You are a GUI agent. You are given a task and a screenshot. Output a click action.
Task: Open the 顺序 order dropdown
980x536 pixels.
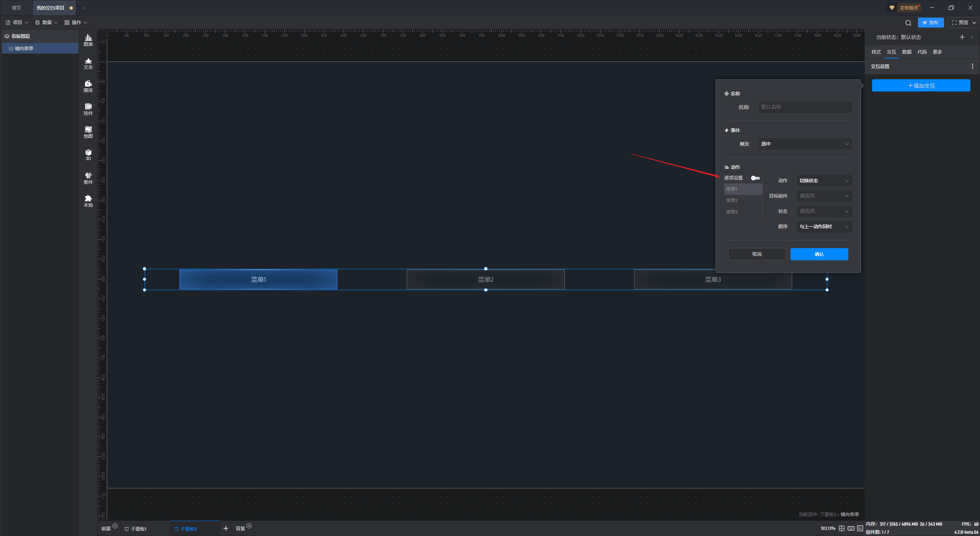tap(824, 227)
